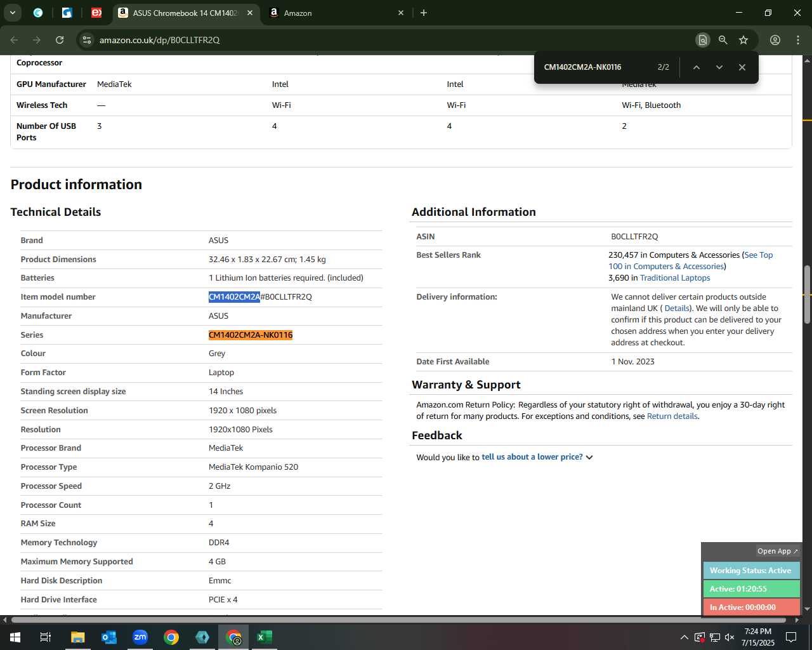Go back to the previous page
This screenshot has height=650, width=812.
point(14,40)
